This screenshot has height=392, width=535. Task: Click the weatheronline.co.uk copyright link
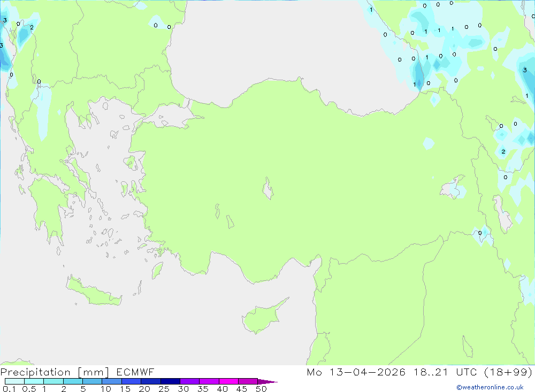pyautogui.click(x=490, y=387)
